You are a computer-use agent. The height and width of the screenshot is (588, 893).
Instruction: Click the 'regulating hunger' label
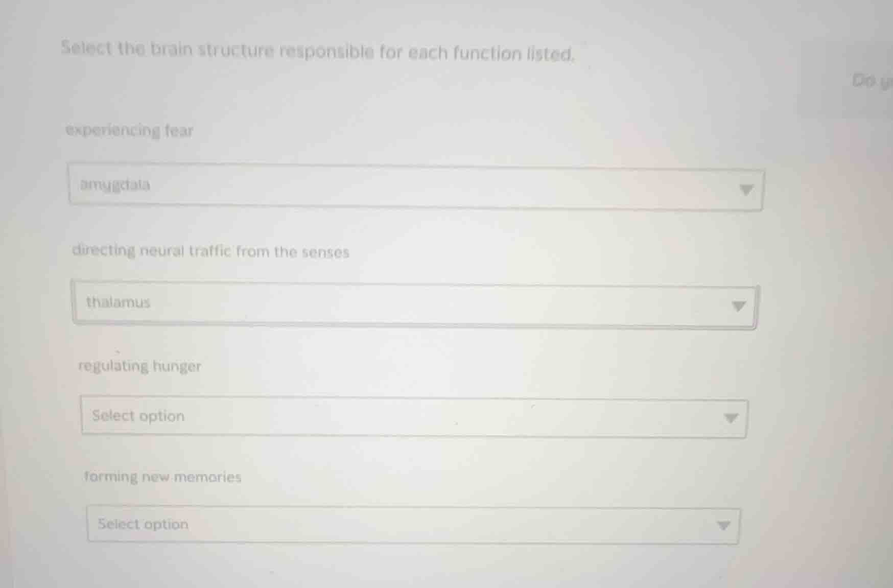click(139, 366)
